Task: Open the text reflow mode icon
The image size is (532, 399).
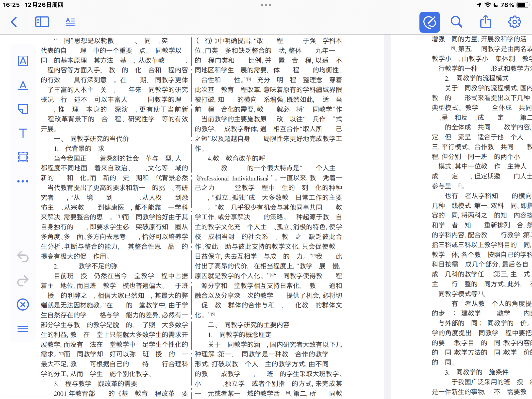Action: (x=70, y=22)
